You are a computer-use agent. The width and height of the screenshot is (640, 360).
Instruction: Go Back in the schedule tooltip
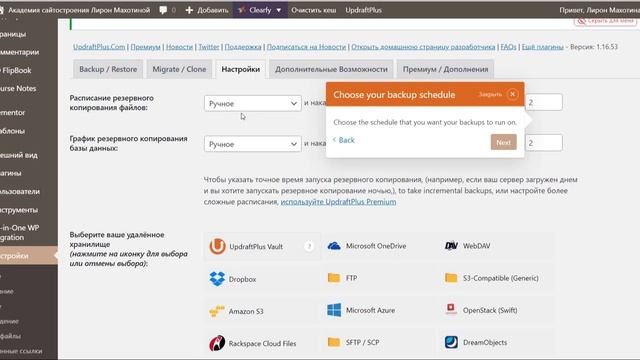click(344, 140)
